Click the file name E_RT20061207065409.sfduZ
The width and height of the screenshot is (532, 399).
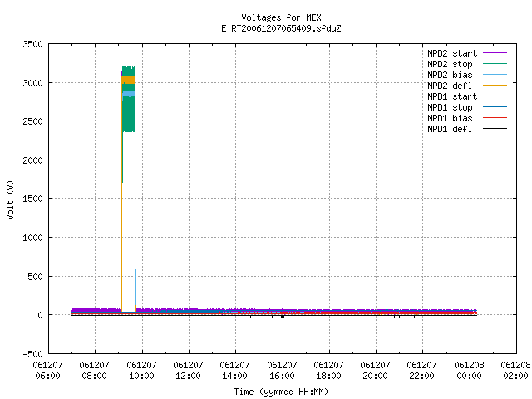pos(281,28)
